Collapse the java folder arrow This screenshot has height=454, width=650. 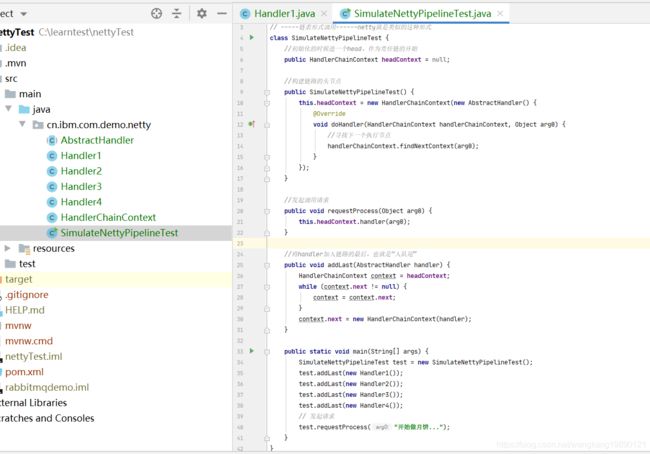tap(9, 109)
